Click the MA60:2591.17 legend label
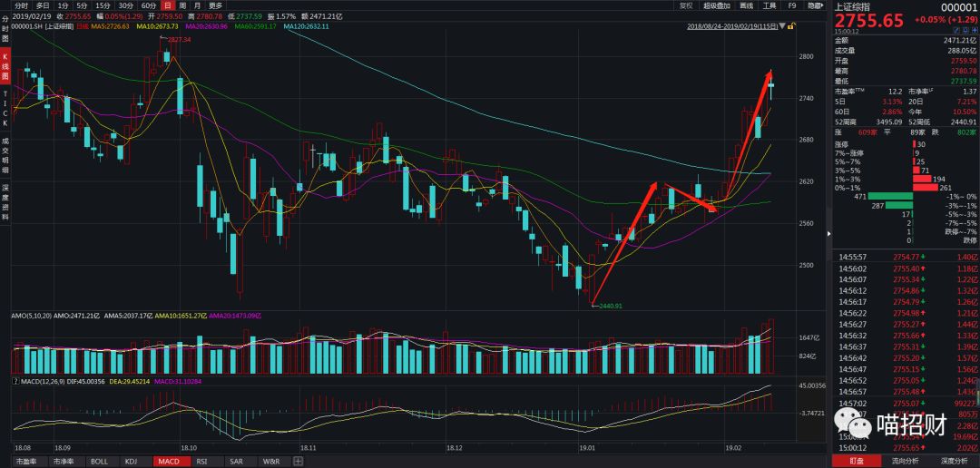Image resolution: width=980 pixels, height=468 pixels. coord(256,27)
